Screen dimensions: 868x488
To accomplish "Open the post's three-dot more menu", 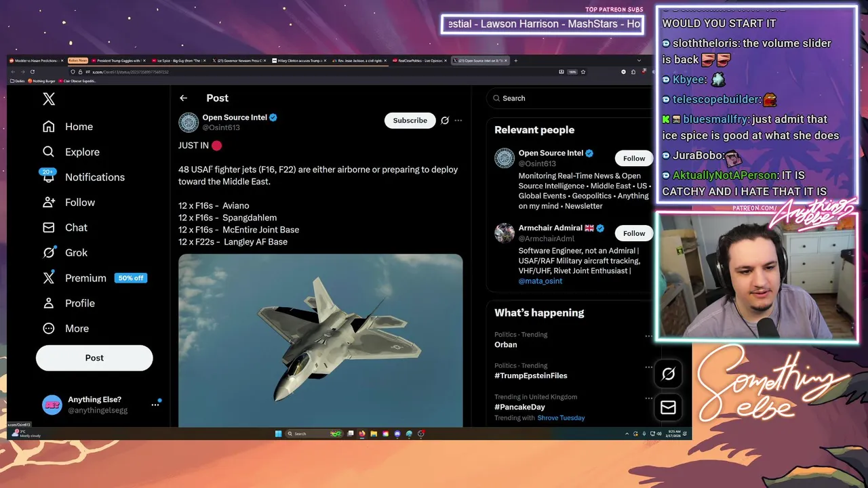I will (x=458, y=120).
